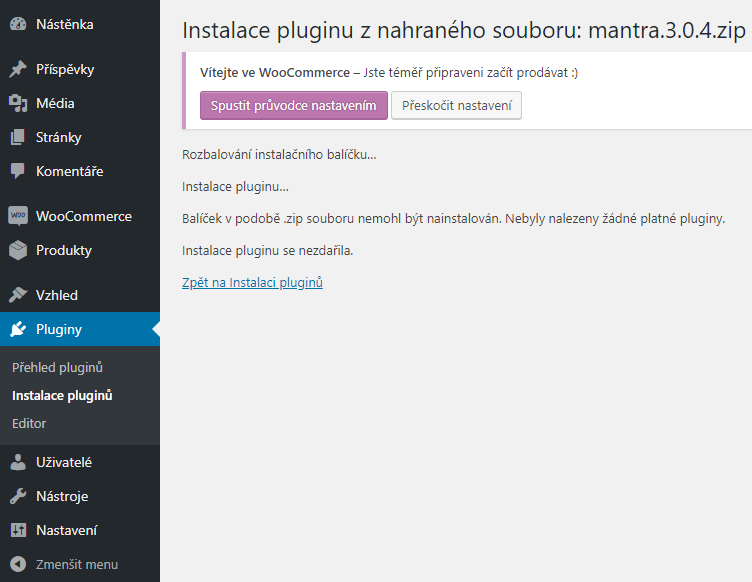
Task: Follow the Zpět na Instalaci pluginů link
Action: pos(252,283)
